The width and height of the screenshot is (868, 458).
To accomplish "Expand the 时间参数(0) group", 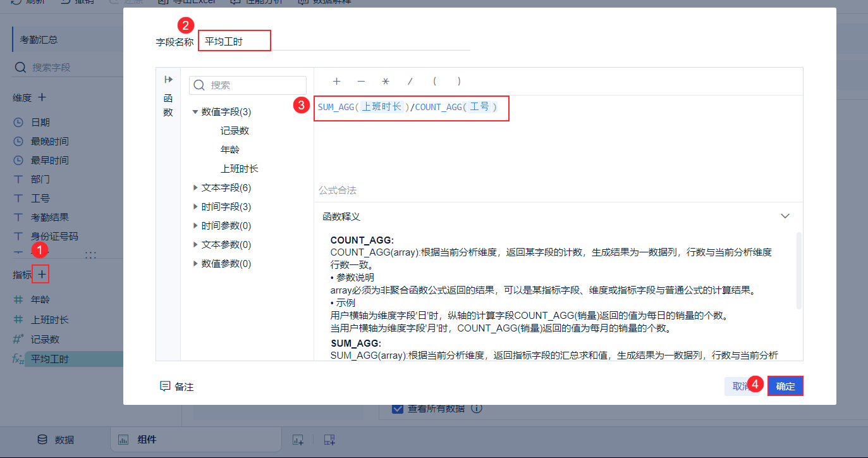I will (195, 226).
